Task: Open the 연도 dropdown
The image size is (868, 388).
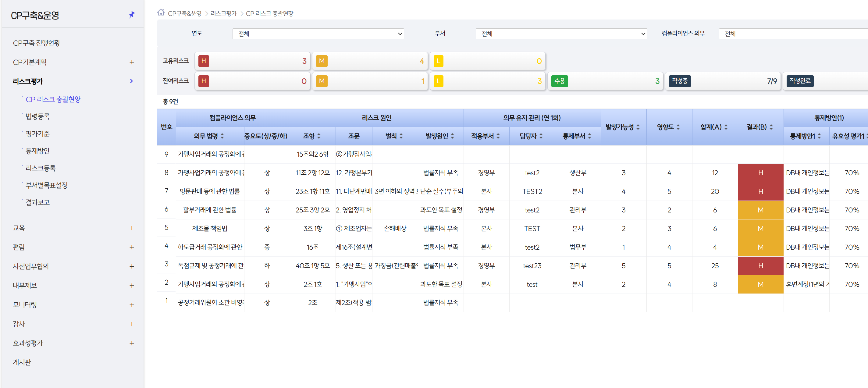Action: point(318,34)
